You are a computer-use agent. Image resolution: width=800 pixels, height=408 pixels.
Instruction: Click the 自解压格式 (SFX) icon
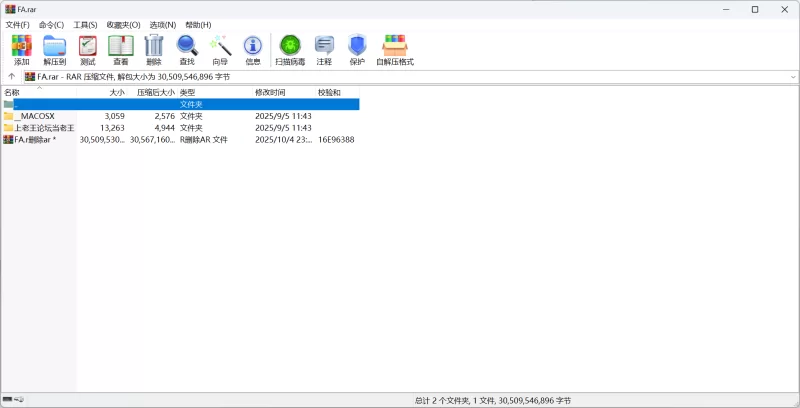click(395, 50)
